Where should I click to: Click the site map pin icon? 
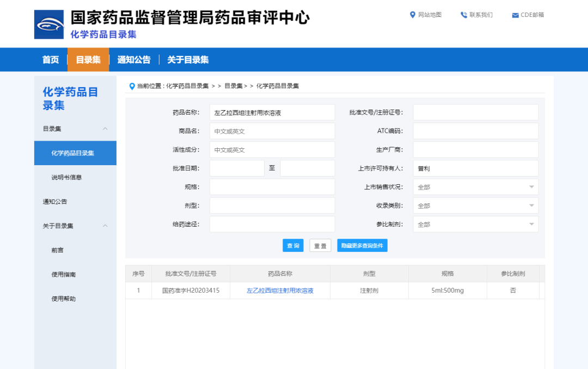[413, 15]
